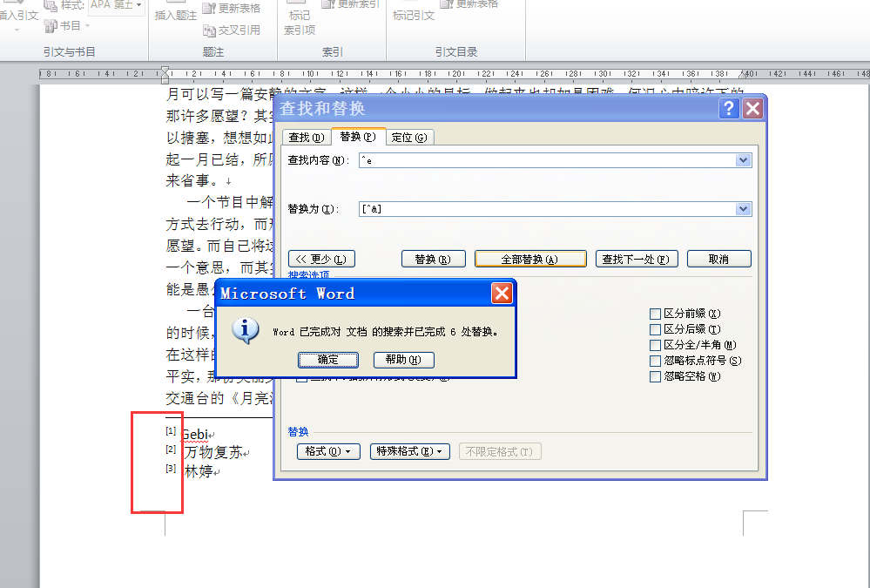The width and height of the screenshot is (870, 588).
Task: Open the Format (格式) dropdown button
Action: tap(328, 451)
